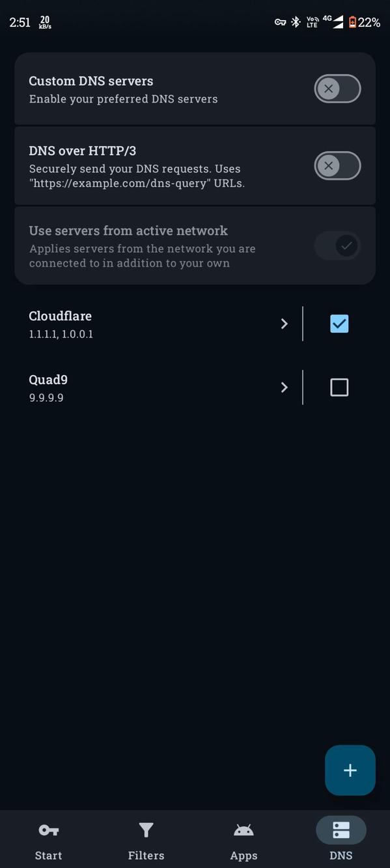This screenshot has width=390, height=868.
Task: Open the Quad9 9.9.9.9 entry
Action: point(130,387)
